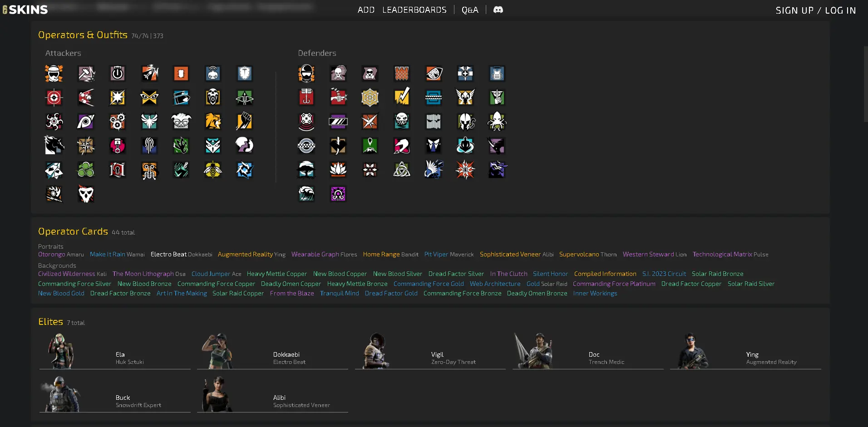Click Sign Up / Log In
The width and height of the screenshot is (868, 427).
(815, 10)
